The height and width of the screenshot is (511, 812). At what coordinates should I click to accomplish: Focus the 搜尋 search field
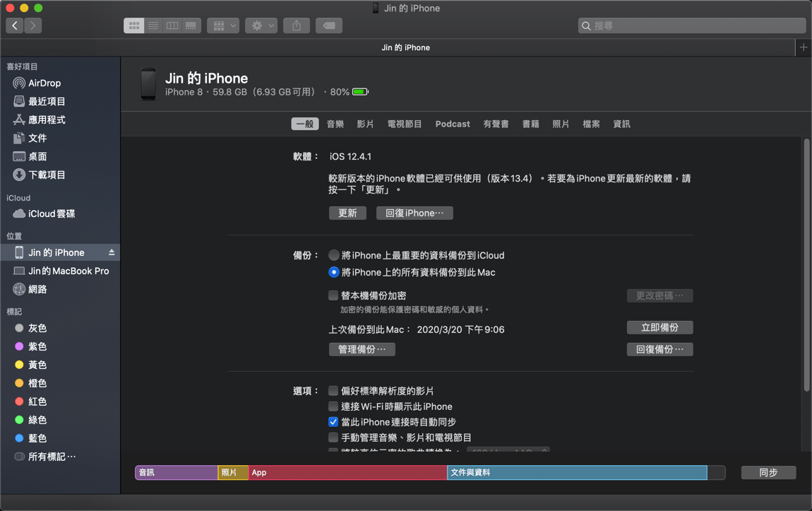[x=692, y=25]
